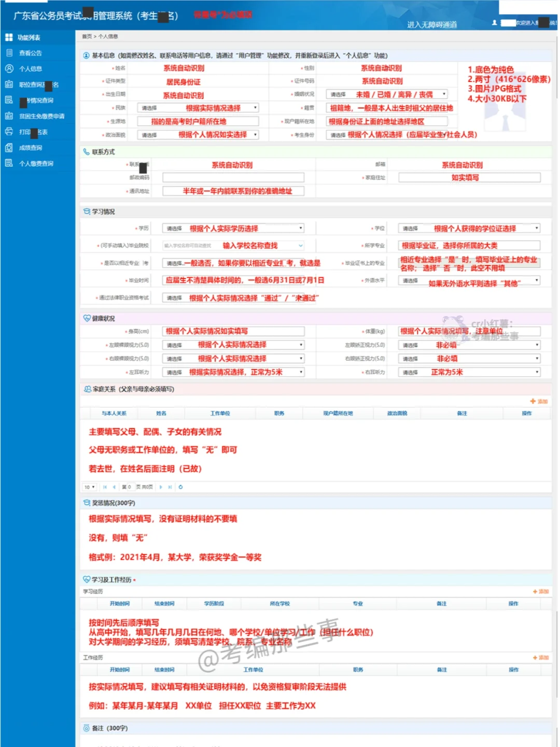Image resolution: width=560 pixels, height=747 pixels.
Task: Click the 生源地 input field
Action: point(198,121)
